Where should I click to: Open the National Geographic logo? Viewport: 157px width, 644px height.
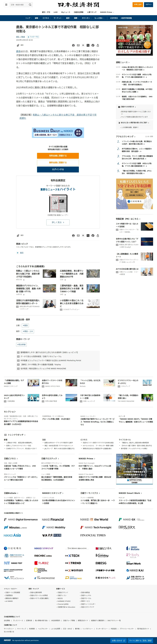click(41, 570)
